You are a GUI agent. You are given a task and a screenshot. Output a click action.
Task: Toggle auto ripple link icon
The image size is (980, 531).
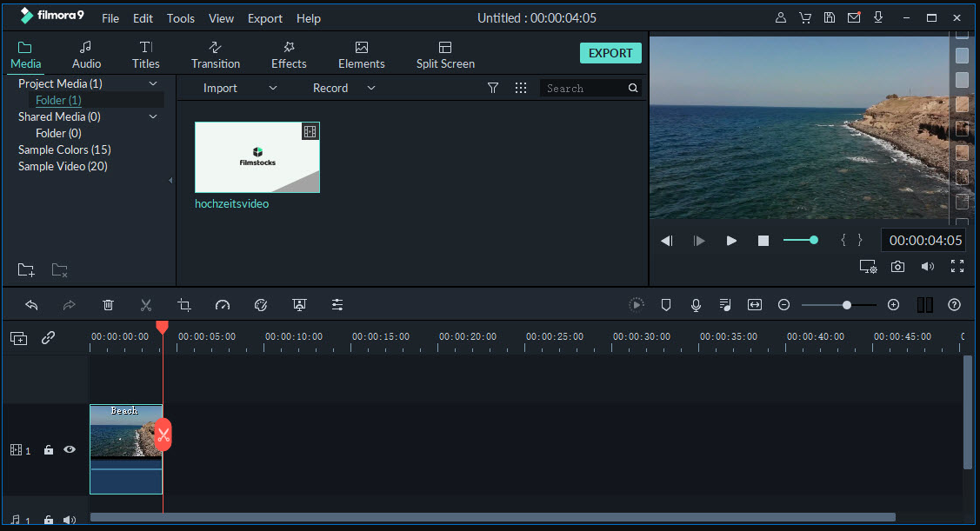48,338
